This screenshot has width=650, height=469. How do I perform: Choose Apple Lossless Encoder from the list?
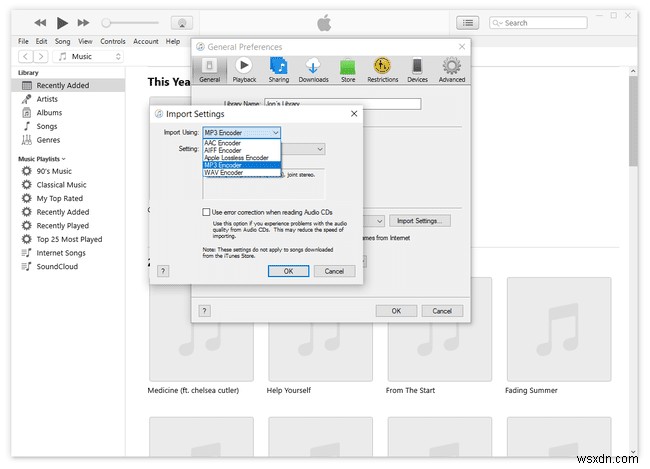242,158
